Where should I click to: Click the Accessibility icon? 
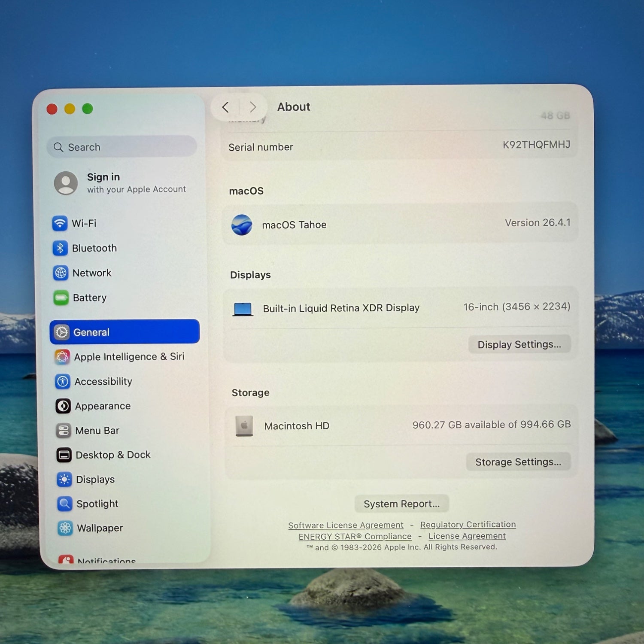click(63, 381)
